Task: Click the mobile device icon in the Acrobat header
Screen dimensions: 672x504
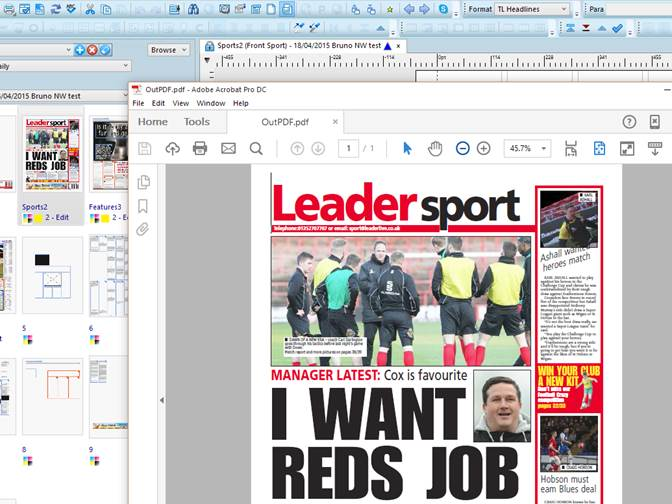Action: pos(654,122)
